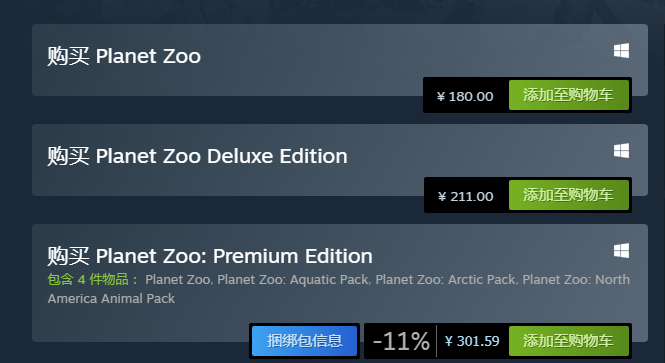Add base Planet Zoo to cart

569,95
